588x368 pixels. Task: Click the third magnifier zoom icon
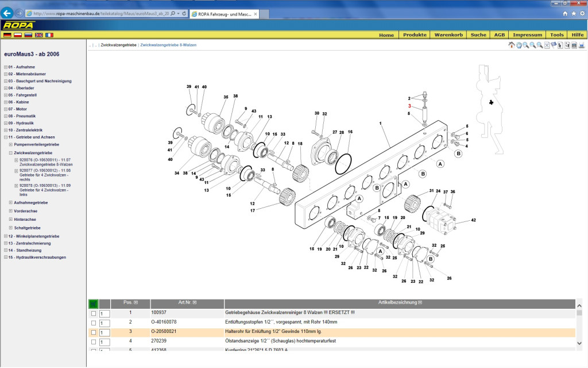click(x=540, y=45)
